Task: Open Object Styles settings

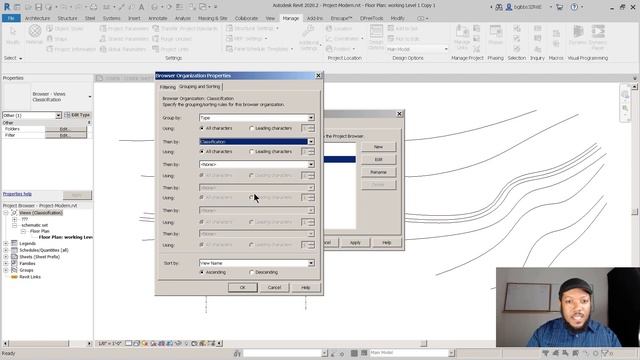Action: [65, 29]
